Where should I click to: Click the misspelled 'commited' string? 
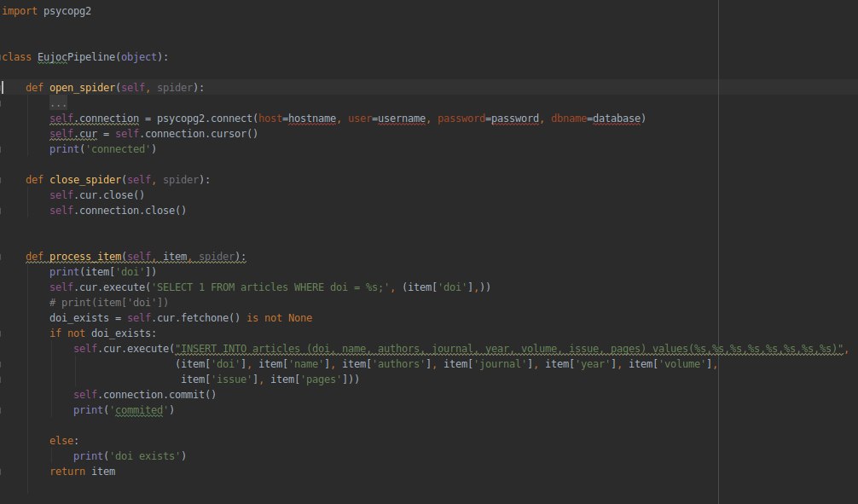click(139, 409)
